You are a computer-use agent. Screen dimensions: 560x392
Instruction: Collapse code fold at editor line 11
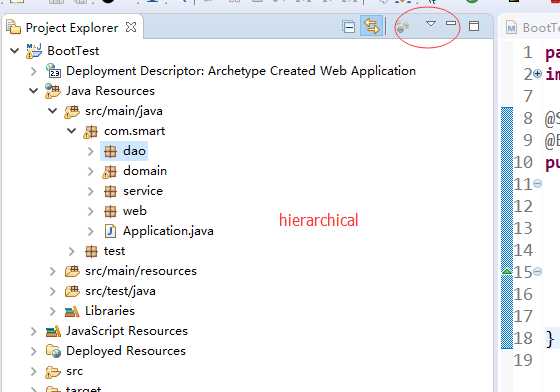538,184
